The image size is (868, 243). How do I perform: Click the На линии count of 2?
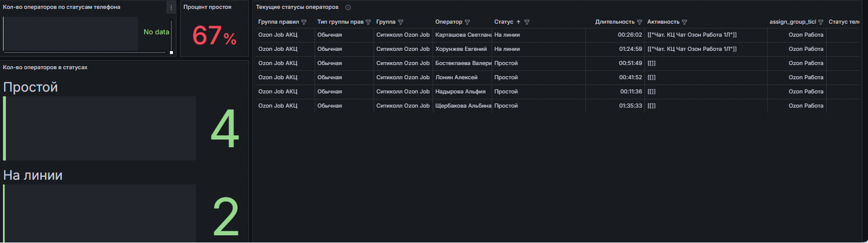tap(225, 217)
